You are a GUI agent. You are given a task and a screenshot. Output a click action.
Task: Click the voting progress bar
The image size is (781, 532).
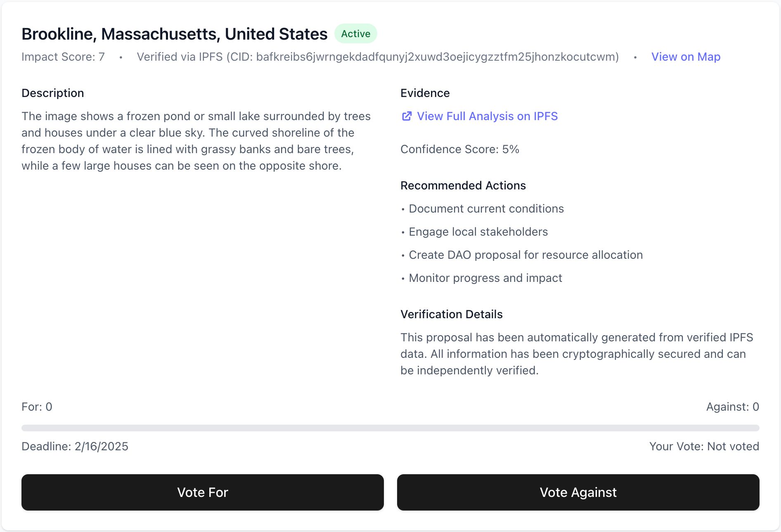(390, 428)
